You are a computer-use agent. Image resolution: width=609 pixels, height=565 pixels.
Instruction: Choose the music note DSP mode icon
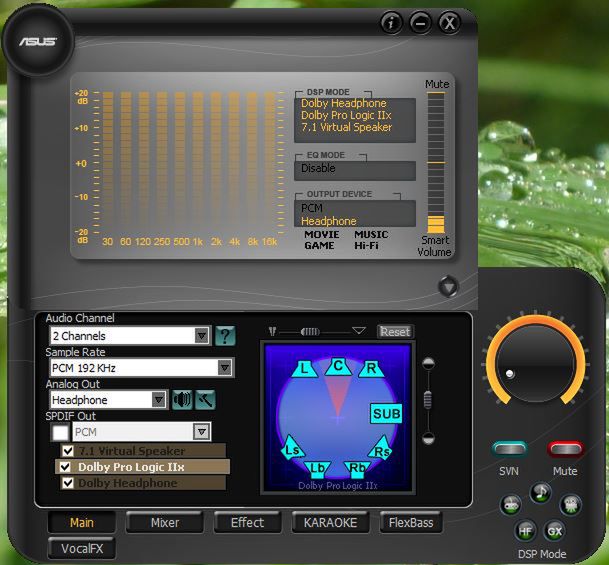[540, 493]
